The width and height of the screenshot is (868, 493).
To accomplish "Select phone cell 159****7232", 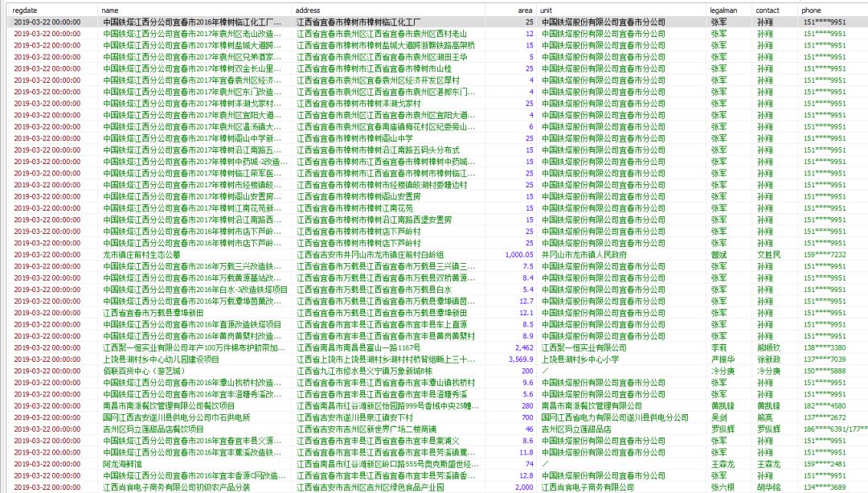I will tap(825, 255).
